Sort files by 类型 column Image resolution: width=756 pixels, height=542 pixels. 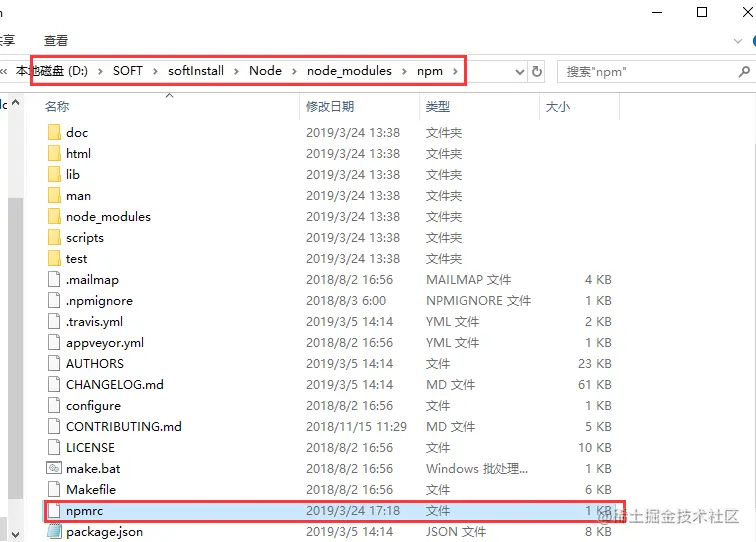[x=438, y=106]
